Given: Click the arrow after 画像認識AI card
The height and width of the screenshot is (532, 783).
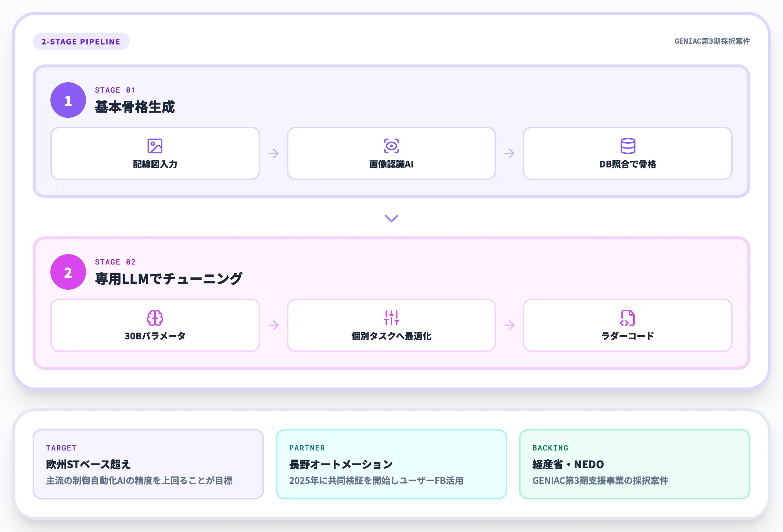Looking at the screenshot, I should pos(509,153).
